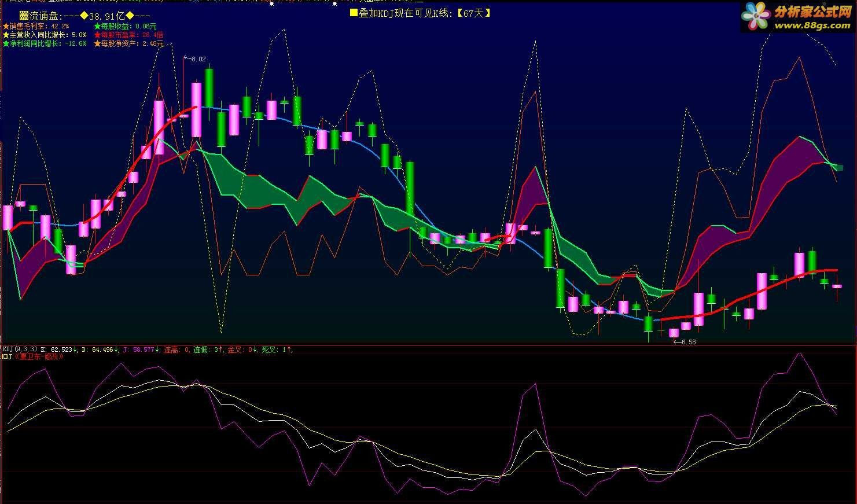Click the 连高: 0 indicator value

(178, 350)
